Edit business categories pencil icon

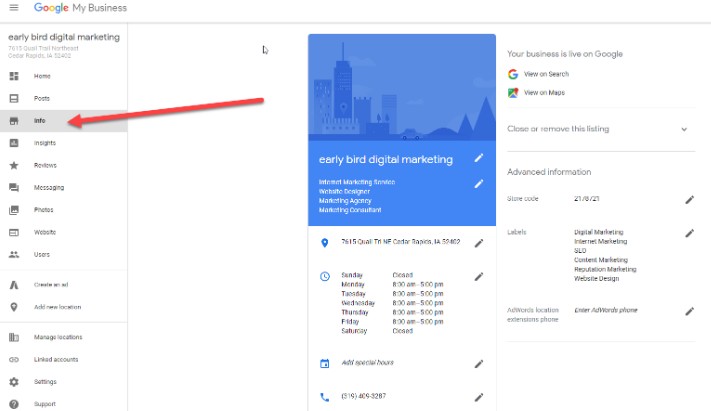(x=479, y=184)
